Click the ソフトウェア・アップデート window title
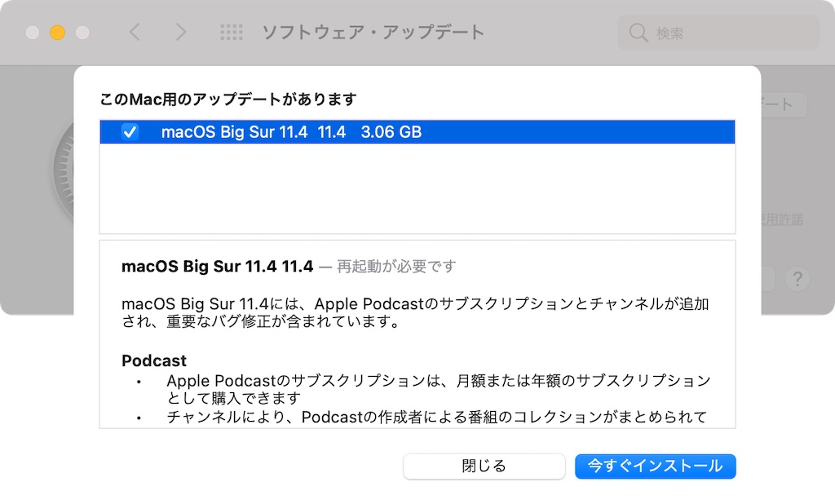 point(373,33)
